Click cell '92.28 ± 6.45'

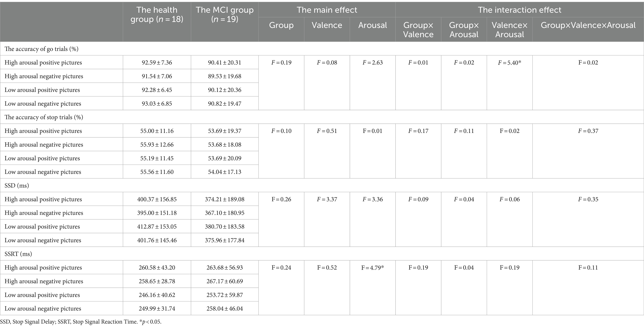157,90
